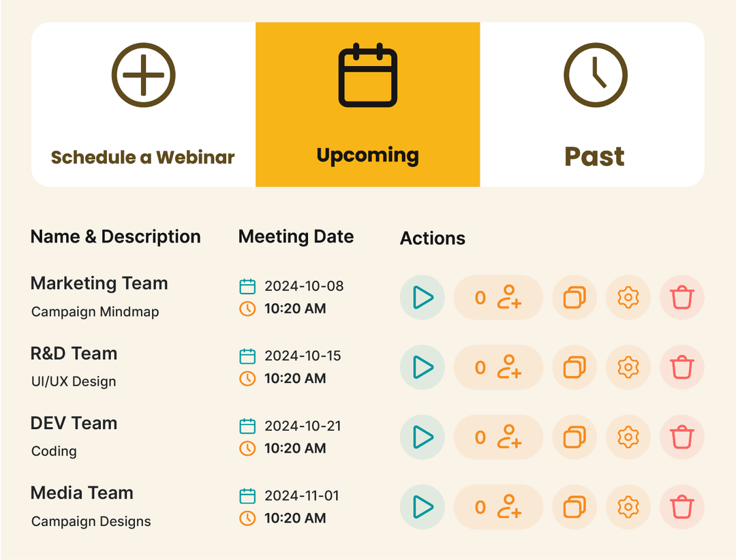The image size is (736, 560).
Task: Duplicate the R&D Team webinar
Action: click(574, 367)
